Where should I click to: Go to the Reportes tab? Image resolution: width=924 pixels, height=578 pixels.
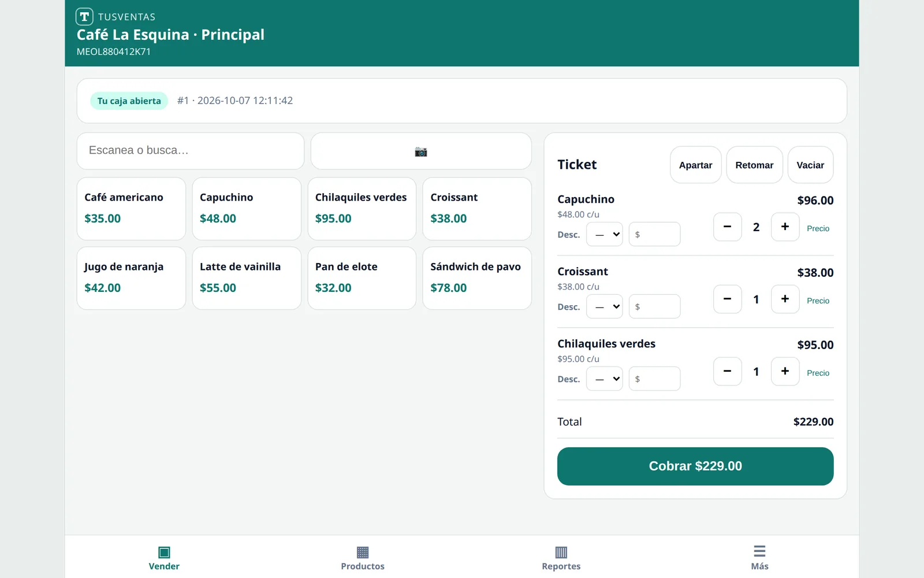561,558
